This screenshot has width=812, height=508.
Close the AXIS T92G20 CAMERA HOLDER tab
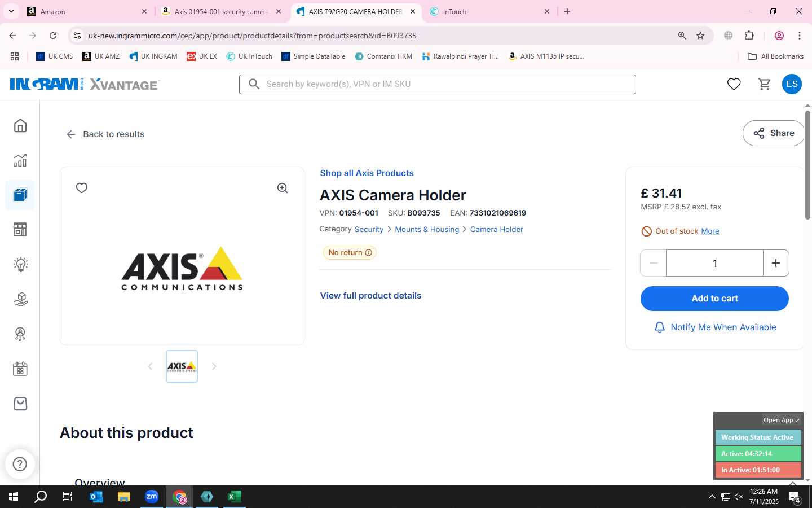(413, 11)
